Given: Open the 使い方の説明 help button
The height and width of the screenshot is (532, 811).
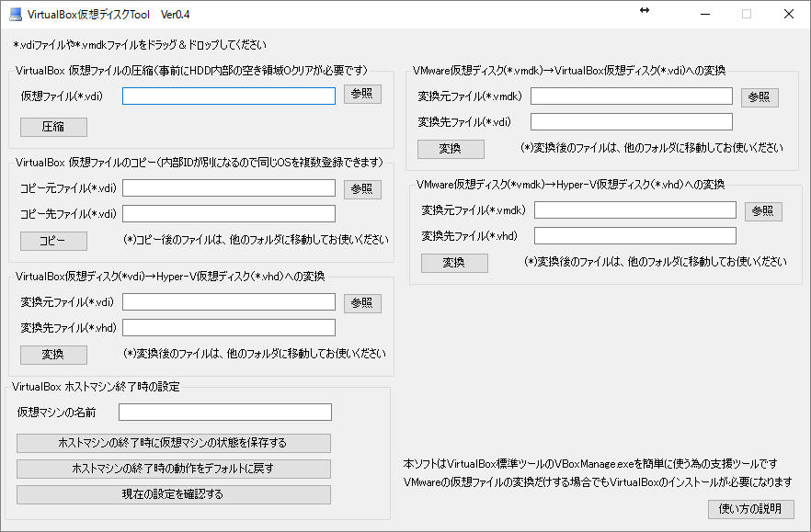Looking at the screenshot, I should [x=751, y=509].
